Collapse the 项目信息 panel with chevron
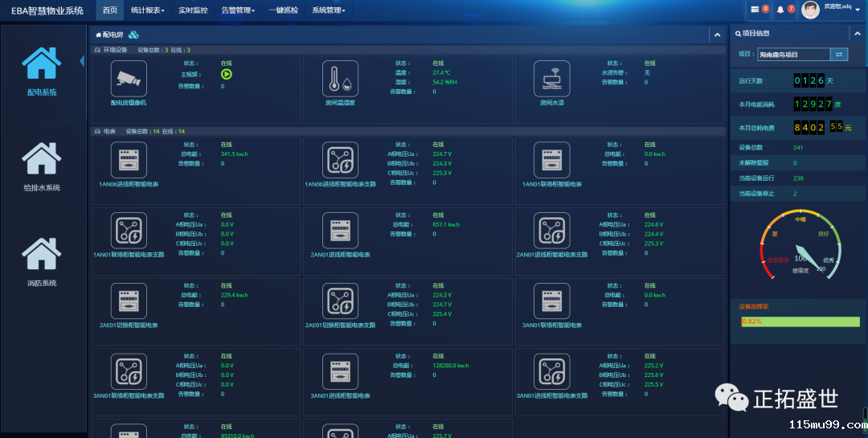Image resolution: width=868 pixels, height=438 pixels. coord(858,34)
